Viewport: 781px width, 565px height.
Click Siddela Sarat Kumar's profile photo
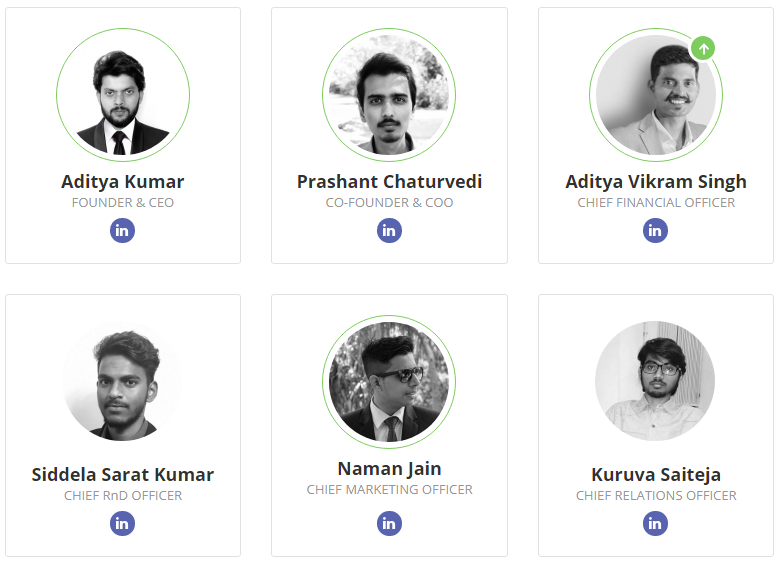click(x=123, y=381)
